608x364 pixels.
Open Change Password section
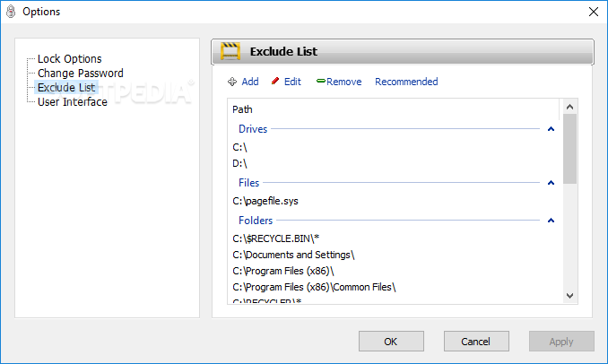pos(81,74)
